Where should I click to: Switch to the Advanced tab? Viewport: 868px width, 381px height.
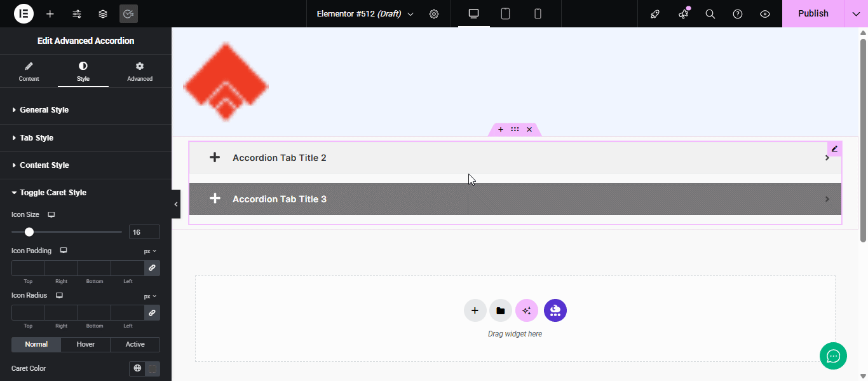coord(140,71)
